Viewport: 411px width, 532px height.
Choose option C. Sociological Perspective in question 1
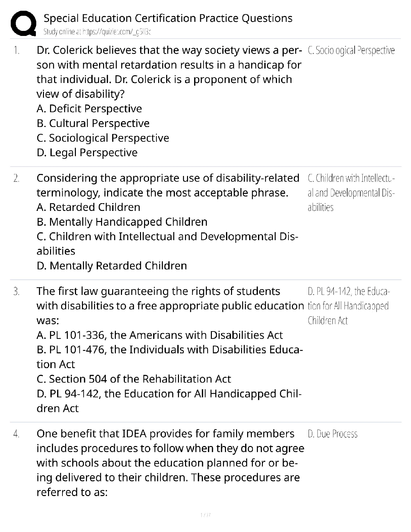(103, 138)
